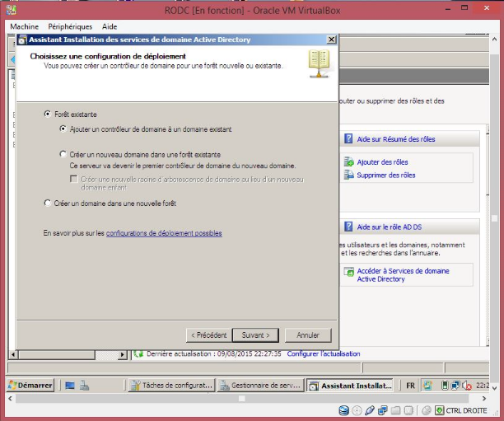Image resolution: width=504 pixels, height=421 pixels.
Task: Open the Aide menu in VirtualBox
Action: [110, 27]
